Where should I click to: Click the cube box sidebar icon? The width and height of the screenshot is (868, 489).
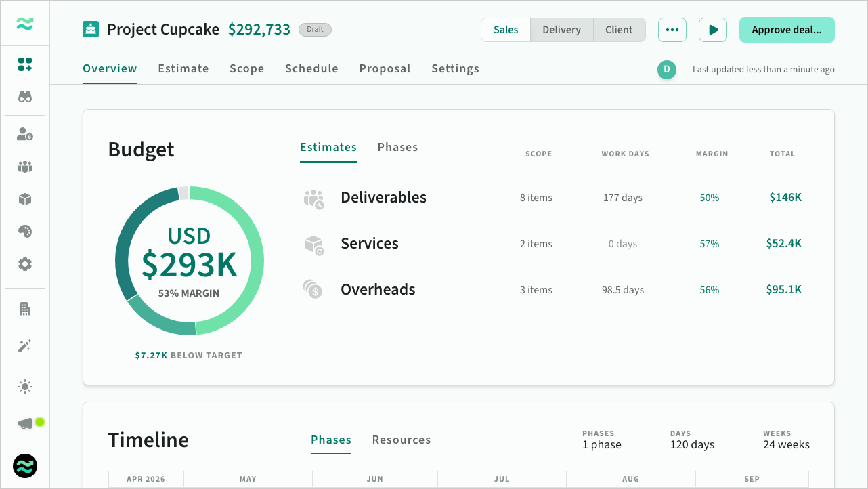point(25,199)
